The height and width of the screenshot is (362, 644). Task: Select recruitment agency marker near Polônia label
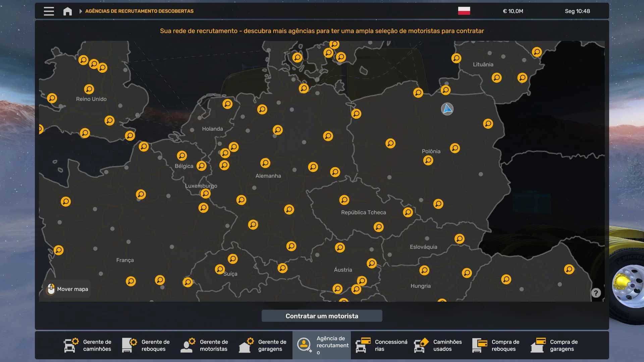tap(428, 160)
